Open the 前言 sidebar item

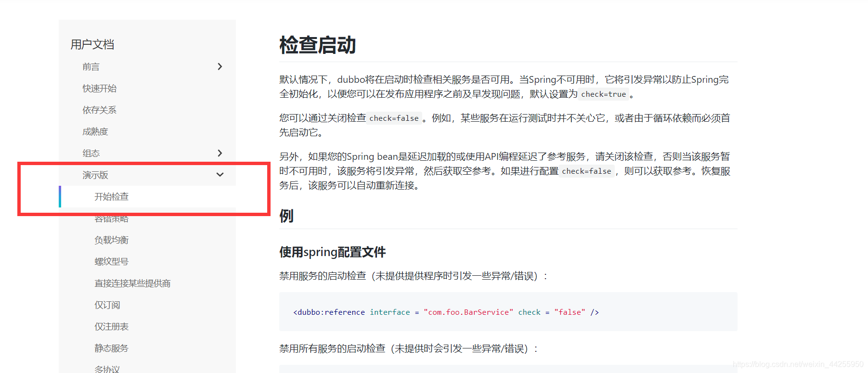[x=91, y=66]
